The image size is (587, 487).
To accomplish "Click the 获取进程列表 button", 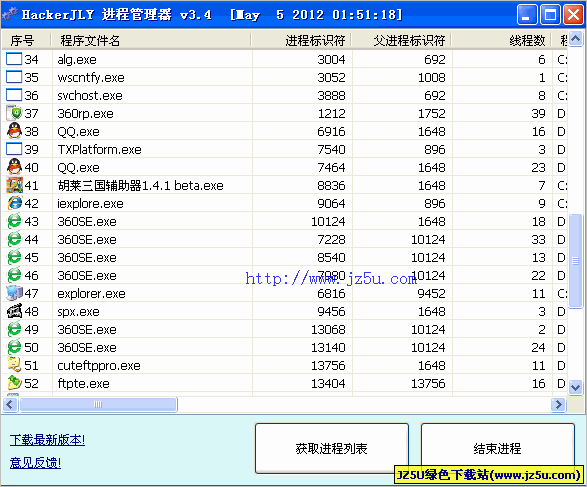I will click(x=332, y=448).
